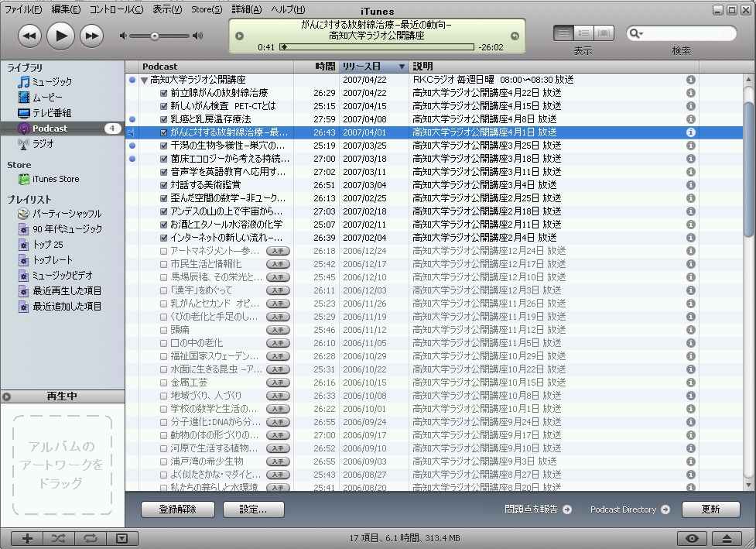Open the ヘルプ menu
The width and height of the screenshot is (756, 549).
click(x=288, y=9)
